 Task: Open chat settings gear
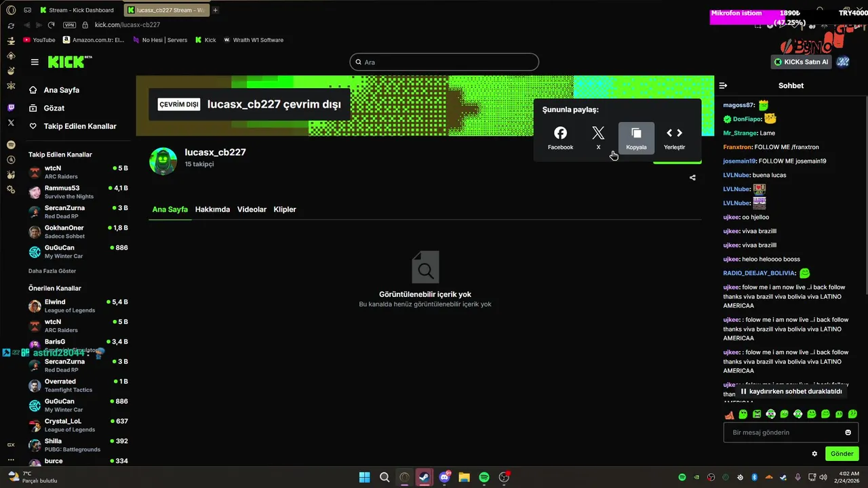(814, 453)
